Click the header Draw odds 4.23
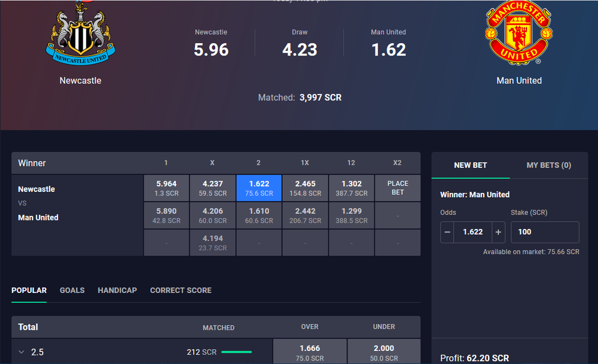The image size is (598, 364). tap(300, 50)
